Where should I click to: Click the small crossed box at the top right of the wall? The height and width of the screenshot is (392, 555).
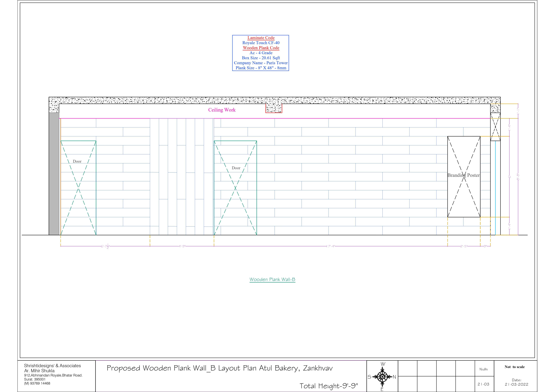pyautogui.click(x=495, y=127)
